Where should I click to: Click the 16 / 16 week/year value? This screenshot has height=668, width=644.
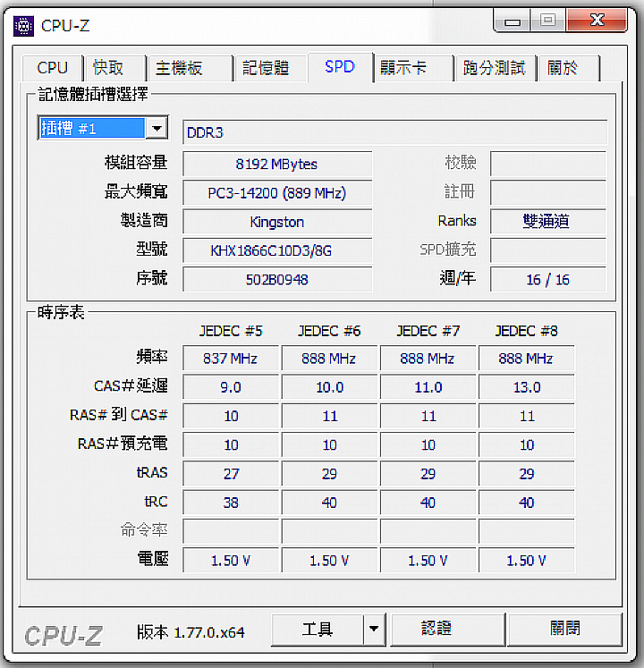point(548,280)
